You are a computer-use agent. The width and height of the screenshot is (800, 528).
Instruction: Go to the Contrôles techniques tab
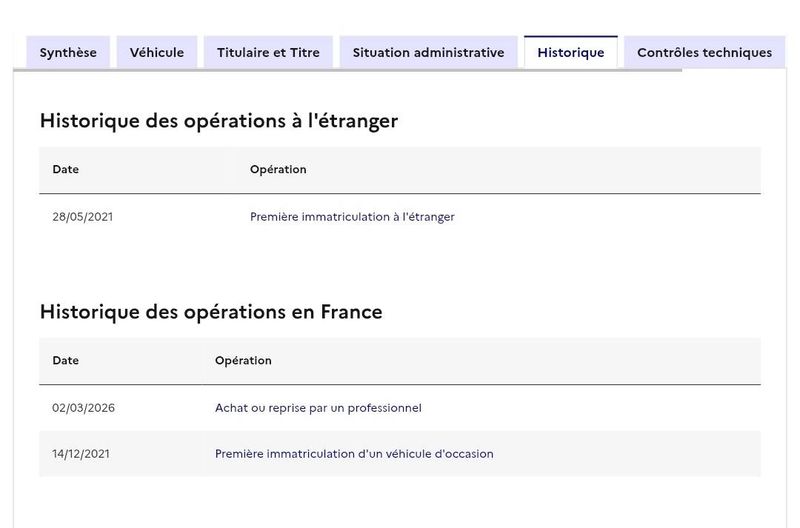click(704, 52)
